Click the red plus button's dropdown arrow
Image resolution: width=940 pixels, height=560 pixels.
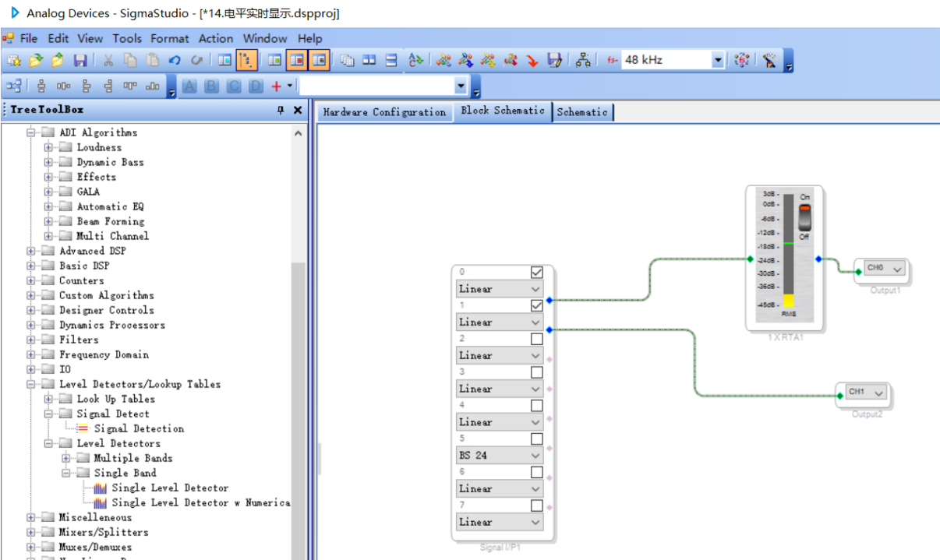tap(290, 86)
